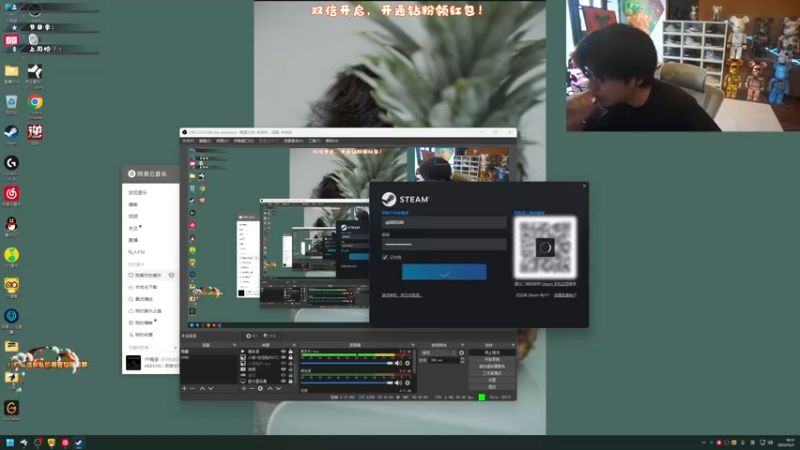Open OBS 工具(T) menu

314,141
